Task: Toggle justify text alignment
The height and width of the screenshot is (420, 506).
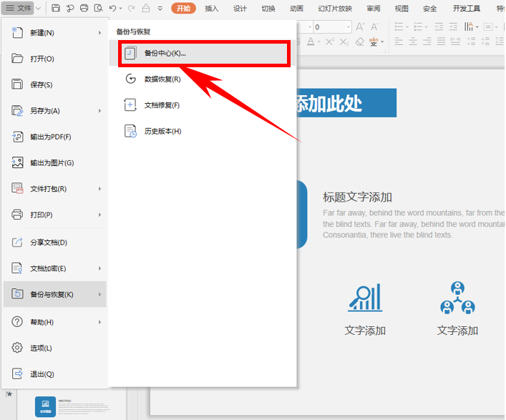Action: [441, 41]
